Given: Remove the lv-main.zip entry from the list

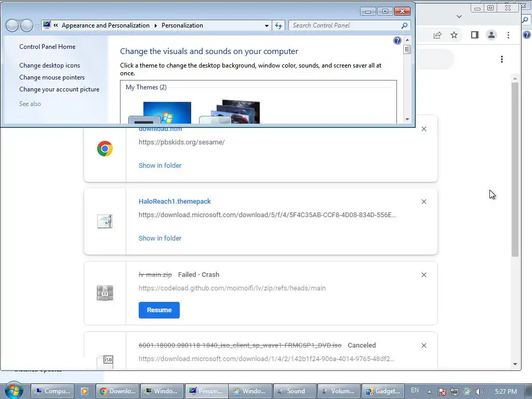Looking at the screenshot, I should pyautogui.click(x=424, y=275).
